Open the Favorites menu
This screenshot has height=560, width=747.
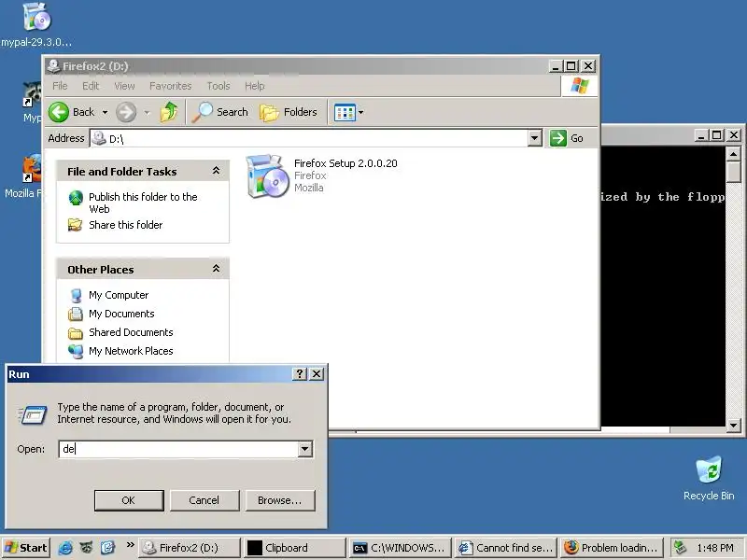click(x=170, y=86)
